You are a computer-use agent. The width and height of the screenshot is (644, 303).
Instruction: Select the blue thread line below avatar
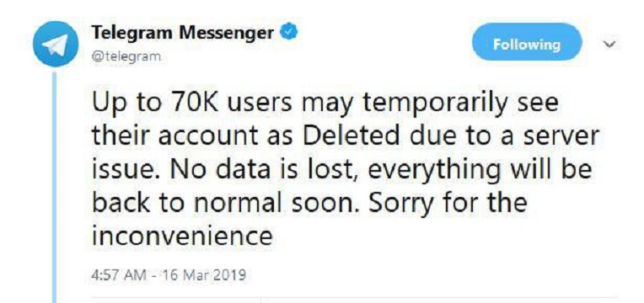click(x=54, y=187)
